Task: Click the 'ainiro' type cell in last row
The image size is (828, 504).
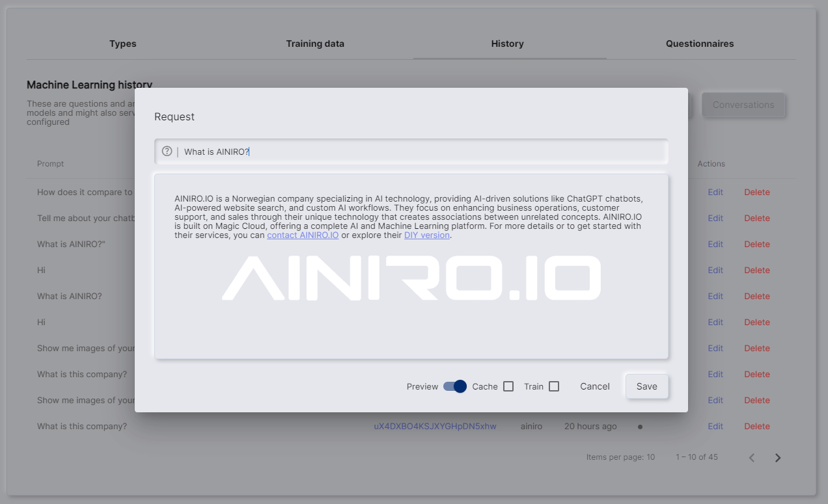Action: tap(532, 427)
